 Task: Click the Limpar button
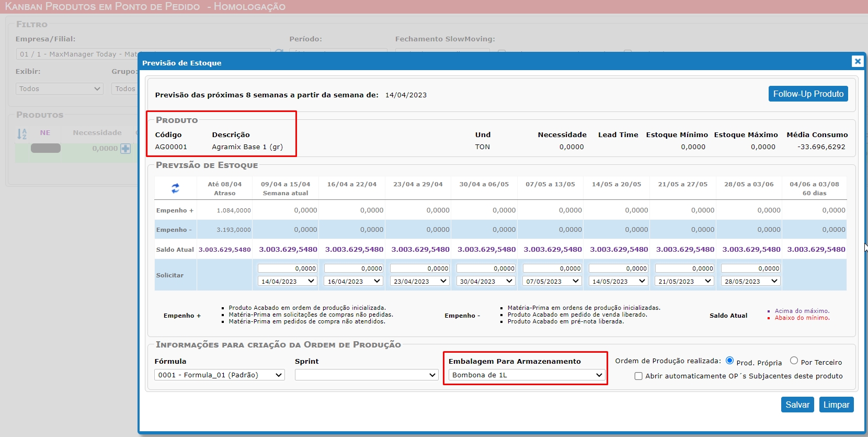pos(837,405)
